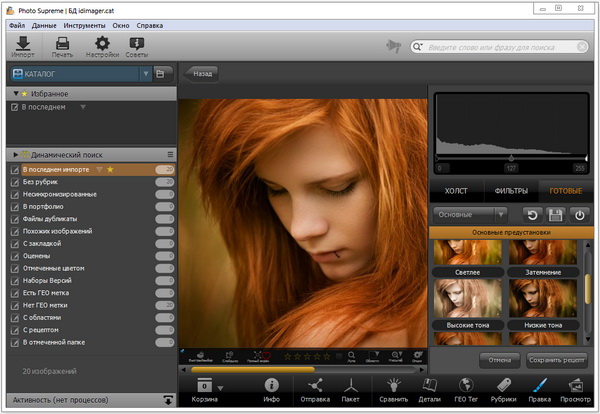600x414 pixels.
Task: Toggle the Без рубрик filter checkbox
Action: click(x=14, y=182)
